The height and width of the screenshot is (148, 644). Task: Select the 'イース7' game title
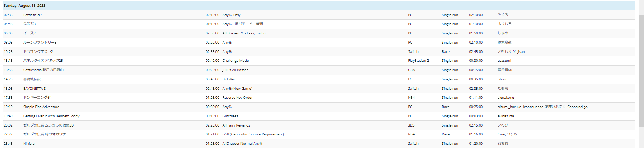point(29,33)
